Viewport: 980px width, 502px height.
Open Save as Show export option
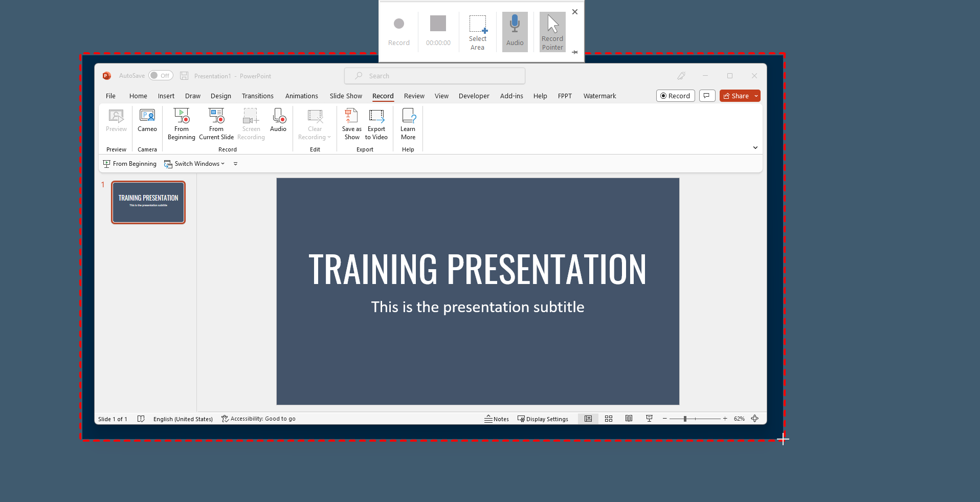click(351, 123)
